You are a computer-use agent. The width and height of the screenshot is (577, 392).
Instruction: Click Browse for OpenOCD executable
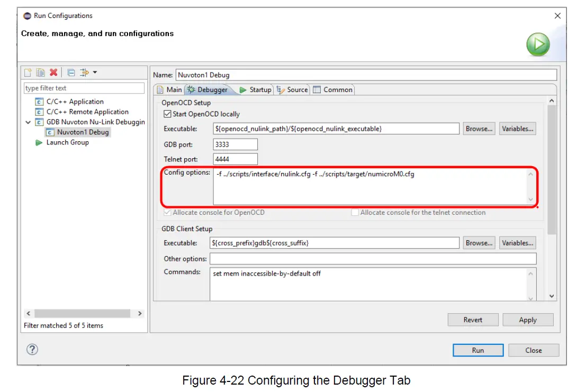click(479, 129)
